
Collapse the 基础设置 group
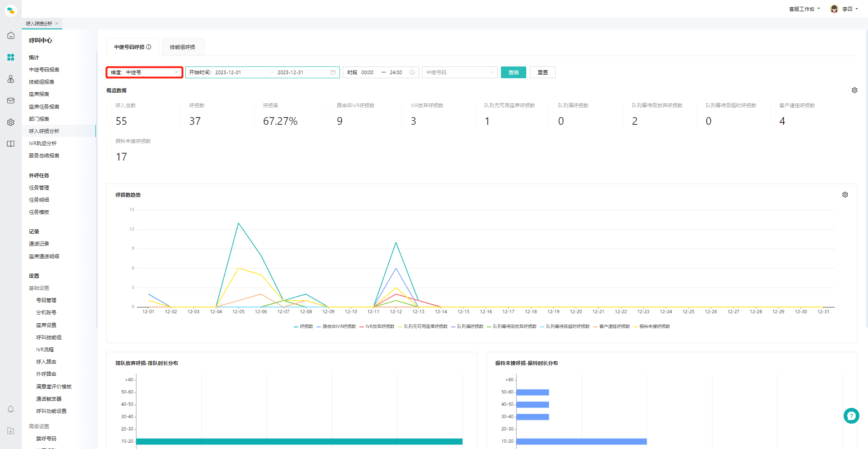pos(39,288)
